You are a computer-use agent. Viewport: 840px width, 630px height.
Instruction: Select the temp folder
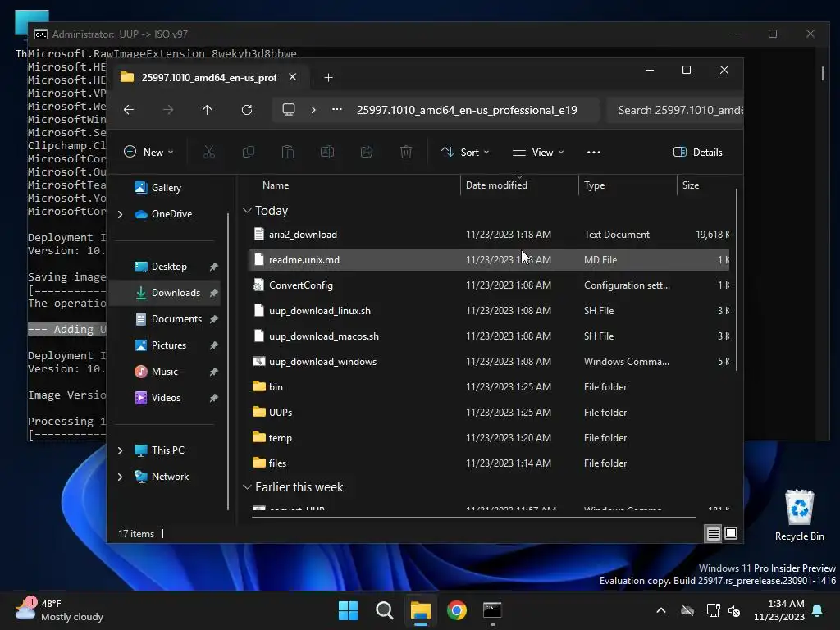click(490, 438)
